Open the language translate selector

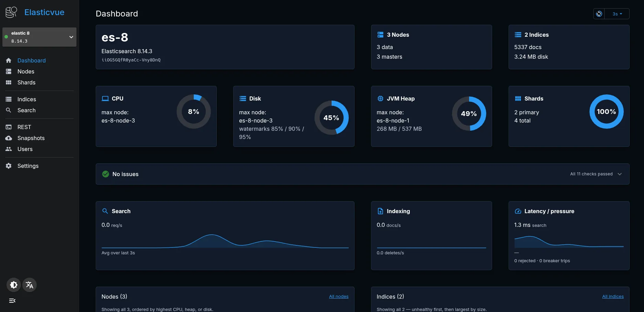29,285
